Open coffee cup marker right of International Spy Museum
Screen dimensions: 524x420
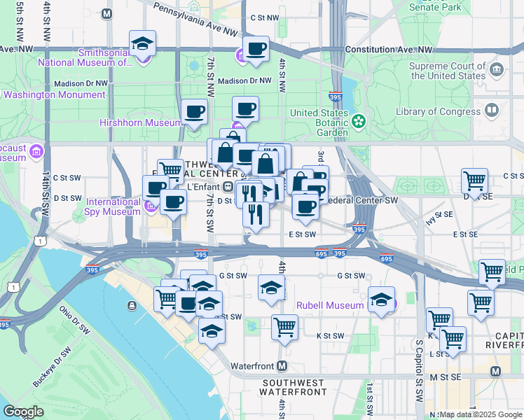pyautogui.click(x=173, y=203)
